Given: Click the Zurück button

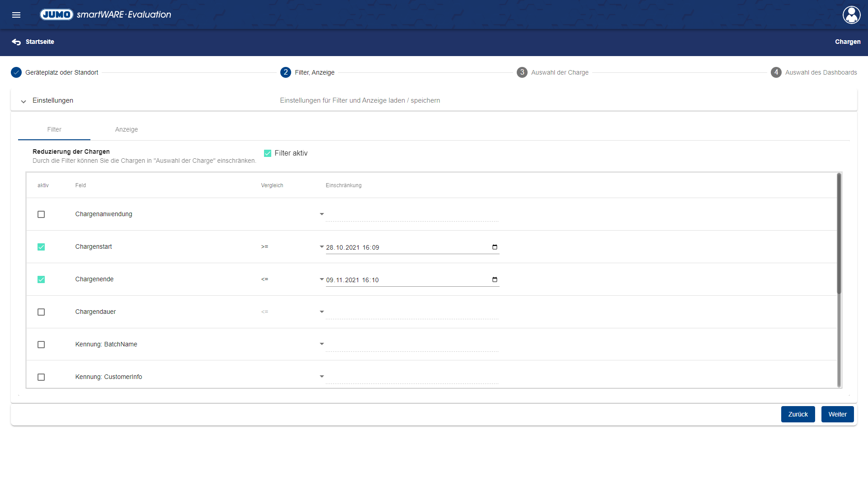Looking at the screenshot, I should coord(797,414).
